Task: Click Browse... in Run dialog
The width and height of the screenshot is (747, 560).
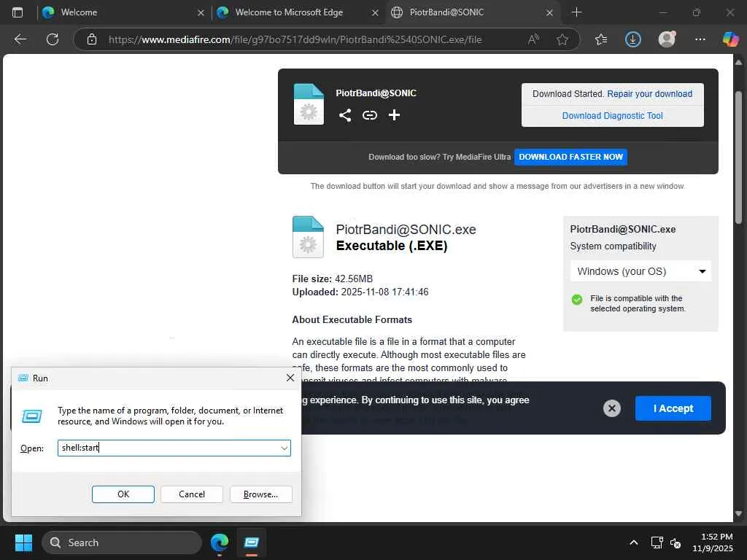Action: click(x=260, y=494)
